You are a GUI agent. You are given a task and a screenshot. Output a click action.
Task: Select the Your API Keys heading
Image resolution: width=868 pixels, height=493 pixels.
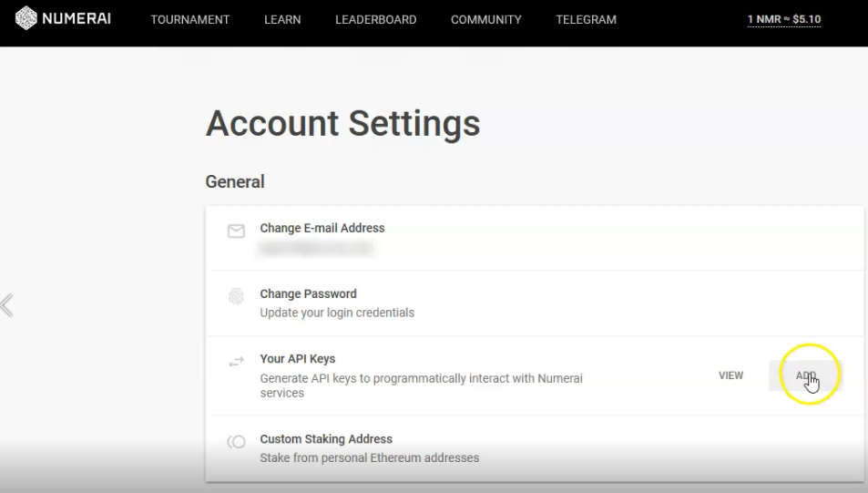[298, 359]
